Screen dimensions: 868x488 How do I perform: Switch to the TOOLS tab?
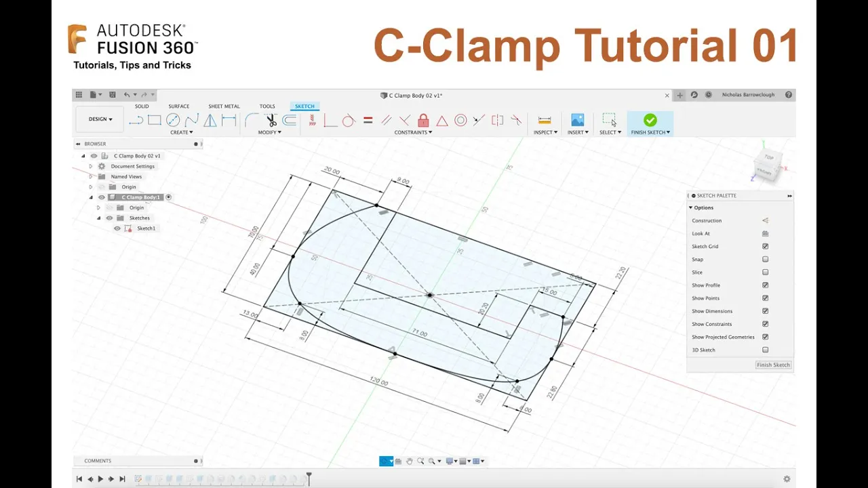267,106
